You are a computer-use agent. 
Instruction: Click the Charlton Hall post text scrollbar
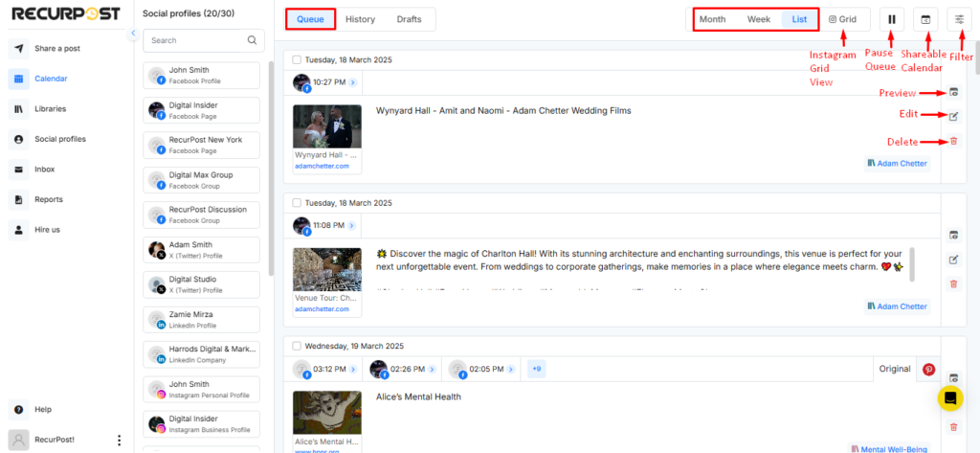click(912, 264)
